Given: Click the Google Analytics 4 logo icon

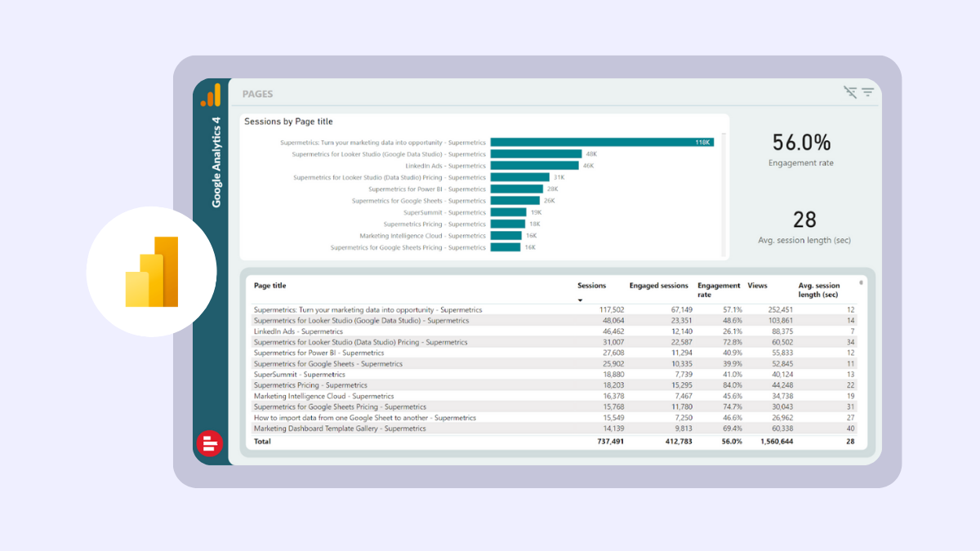Looking at the screenshot, I should [x=211, y=95].
